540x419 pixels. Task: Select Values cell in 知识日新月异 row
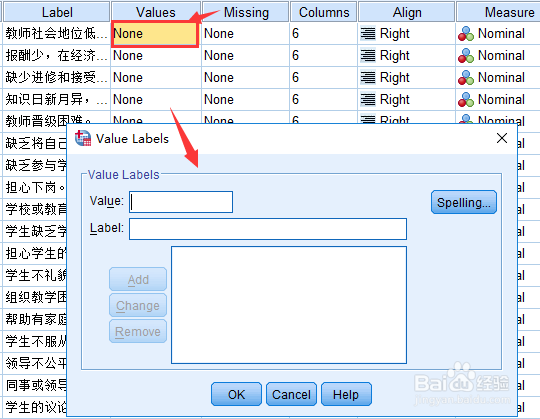point(156,99)
